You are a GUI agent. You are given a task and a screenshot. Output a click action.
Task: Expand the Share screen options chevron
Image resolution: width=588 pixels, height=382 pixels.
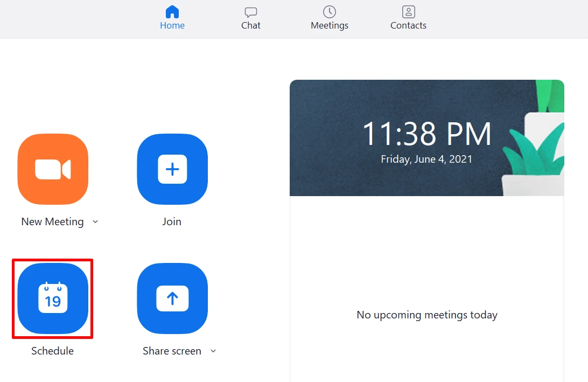[x=213, y=351]
